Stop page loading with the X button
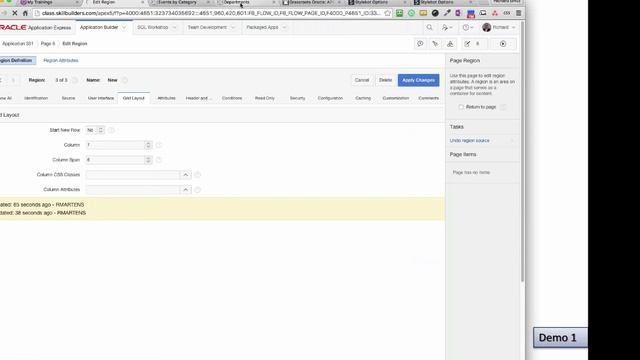The width and height of the screenshot is (640, 360). pyautogui.click(x=14, y=13)
